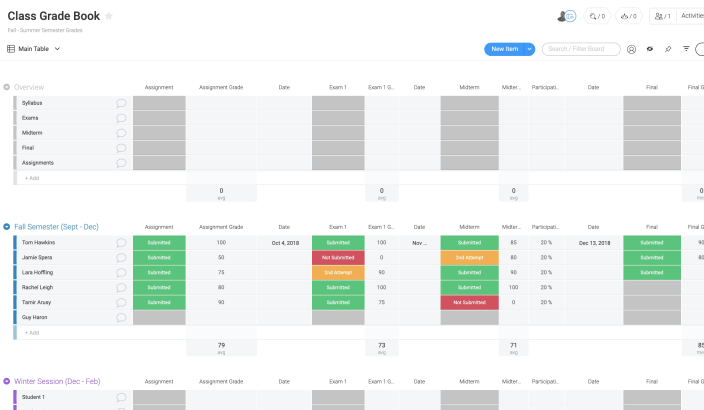Collapse the Overview group
This screenshot has height=410, width=704.
point(7,87)
